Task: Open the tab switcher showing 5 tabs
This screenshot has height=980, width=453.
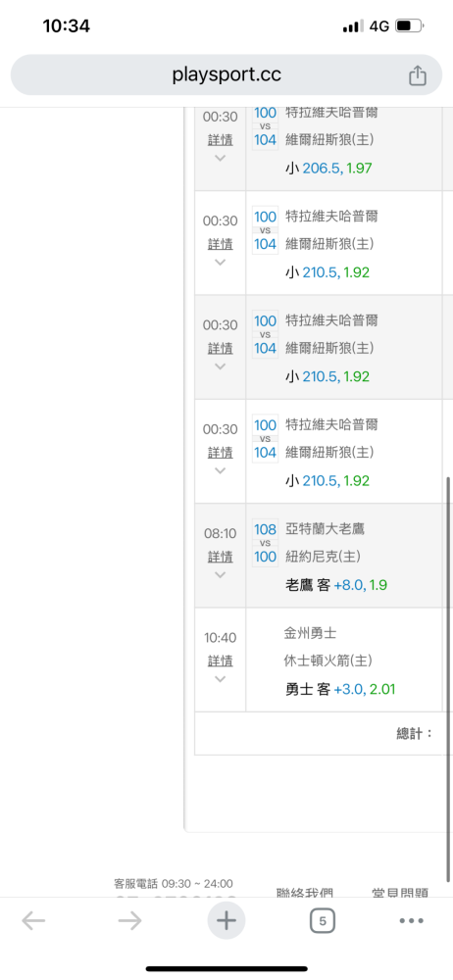Action: (323, 920)
